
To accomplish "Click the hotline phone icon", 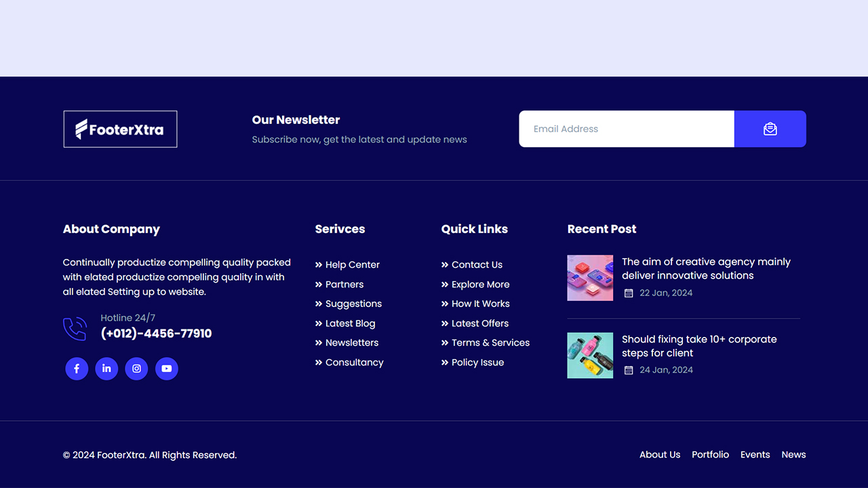I will (75, 328).
